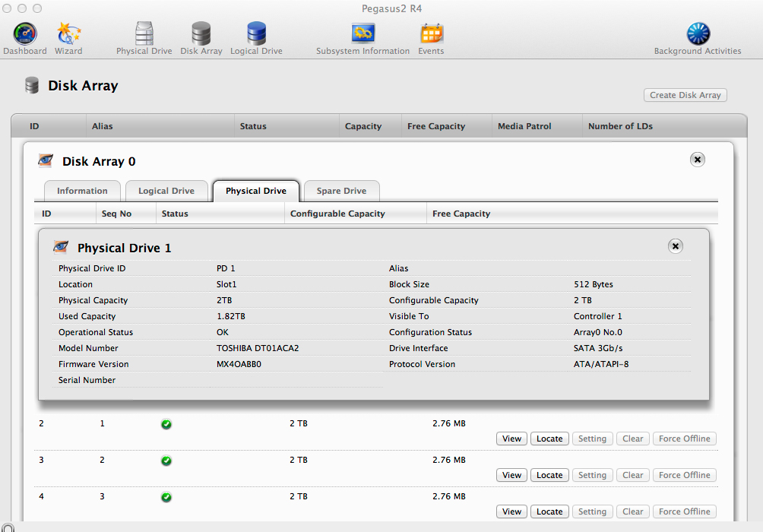763x532 pixels.
Task: Close the Disk Array 0 panel
Action: 698,160
